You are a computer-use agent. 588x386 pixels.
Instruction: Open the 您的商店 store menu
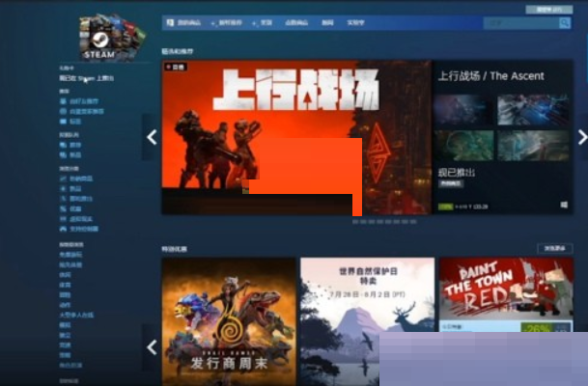coord(189,23)
